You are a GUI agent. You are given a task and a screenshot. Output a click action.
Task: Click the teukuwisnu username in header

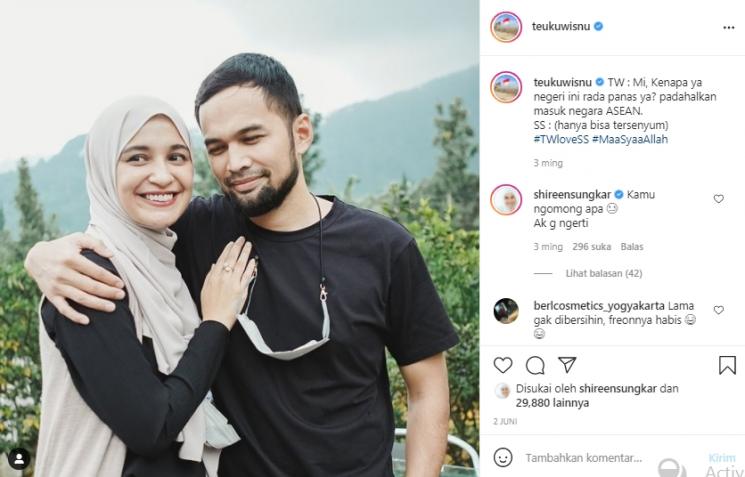click(x=561, y=26)
